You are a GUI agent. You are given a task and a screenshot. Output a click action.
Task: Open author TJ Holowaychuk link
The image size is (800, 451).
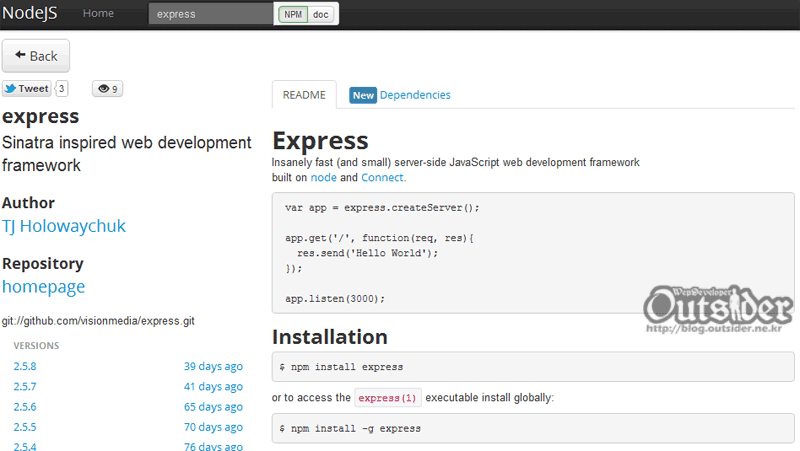tap(64, 226)
